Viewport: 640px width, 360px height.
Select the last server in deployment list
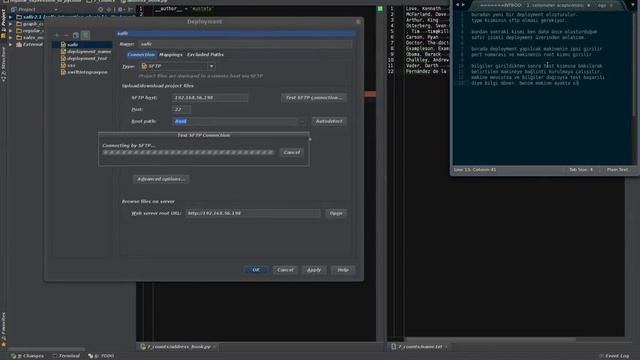point(82,72)
